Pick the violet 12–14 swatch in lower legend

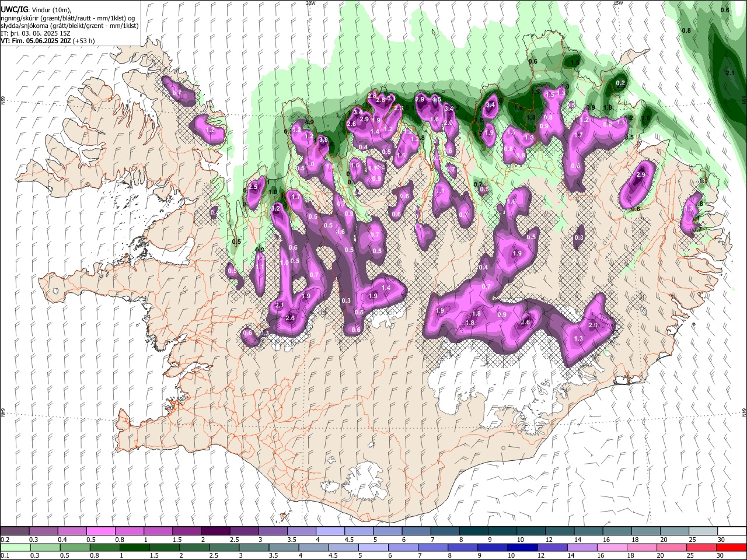coord(553,547)
